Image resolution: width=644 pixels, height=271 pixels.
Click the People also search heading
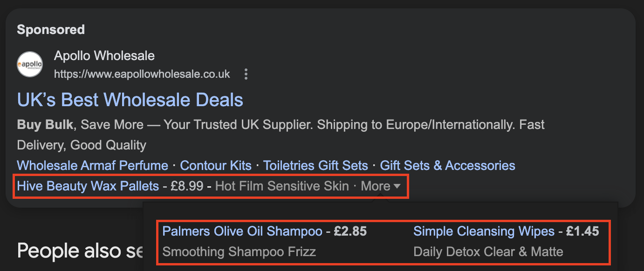79,251
